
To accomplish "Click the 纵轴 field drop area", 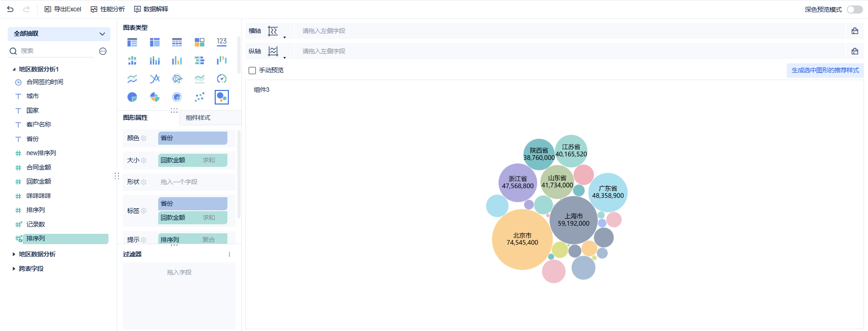I will (x=570, y=51).
